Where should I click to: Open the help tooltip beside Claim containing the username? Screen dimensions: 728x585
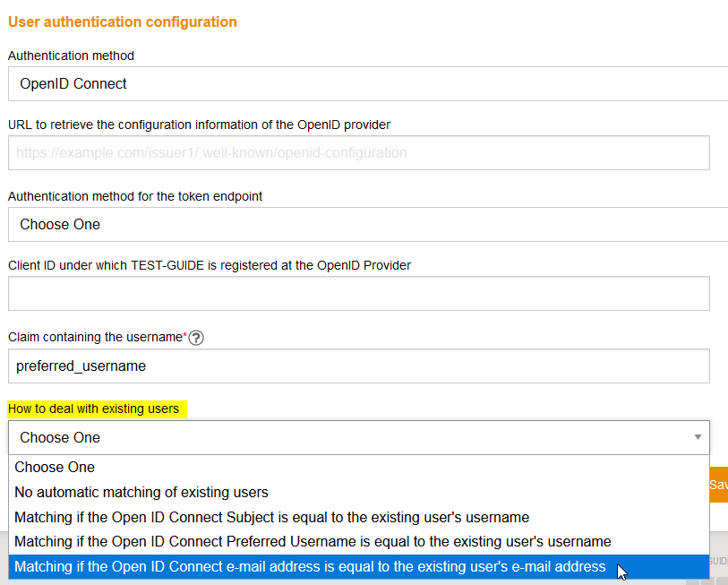point(195,338)
